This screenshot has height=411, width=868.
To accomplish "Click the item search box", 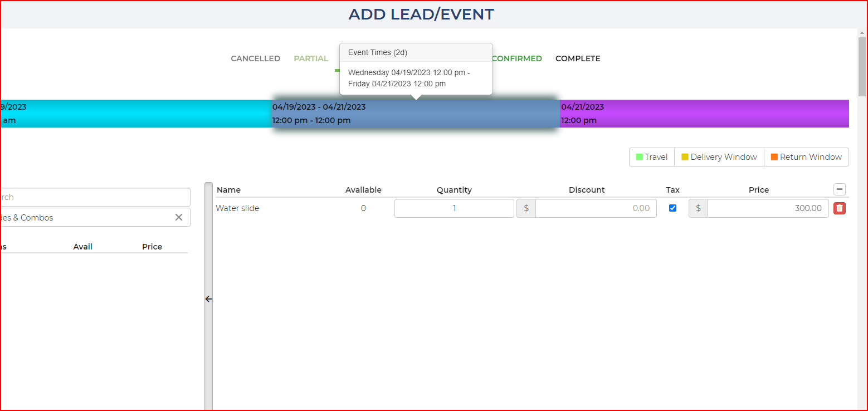I will tap(95, 197).
